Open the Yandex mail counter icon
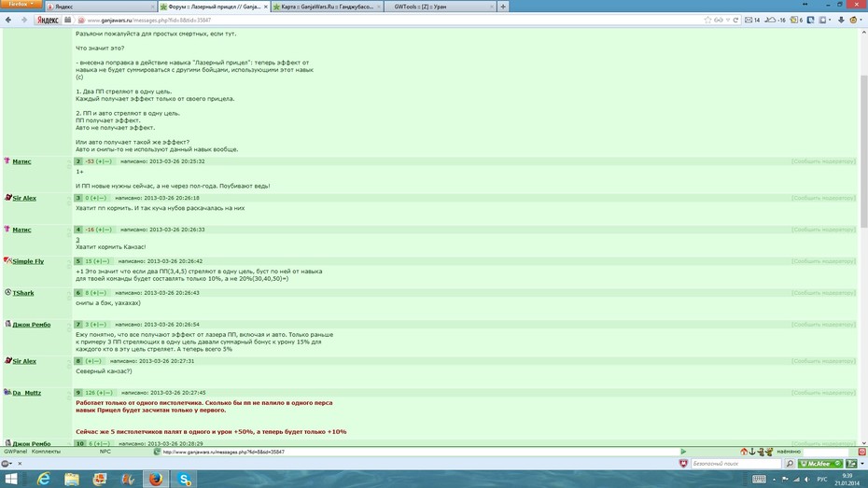The height and width of the screenshot is (488, 868). 752,20
